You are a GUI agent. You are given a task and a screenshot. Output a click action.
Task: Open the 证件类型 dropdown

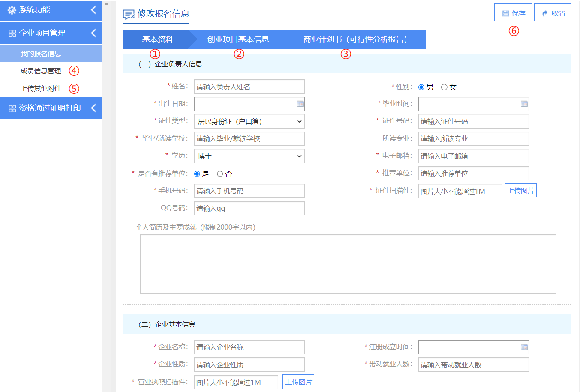249,121
